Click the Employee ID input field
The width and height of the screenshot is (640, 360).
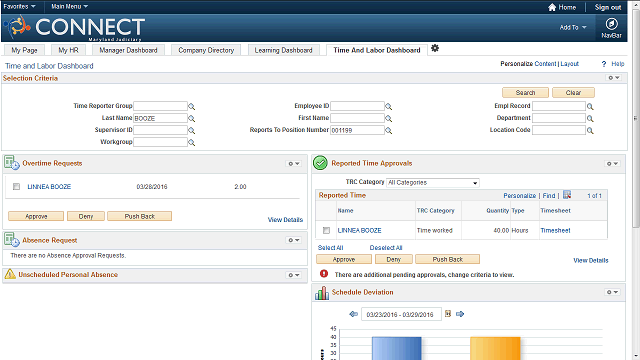pyautogui.click(x=357, y=106)
